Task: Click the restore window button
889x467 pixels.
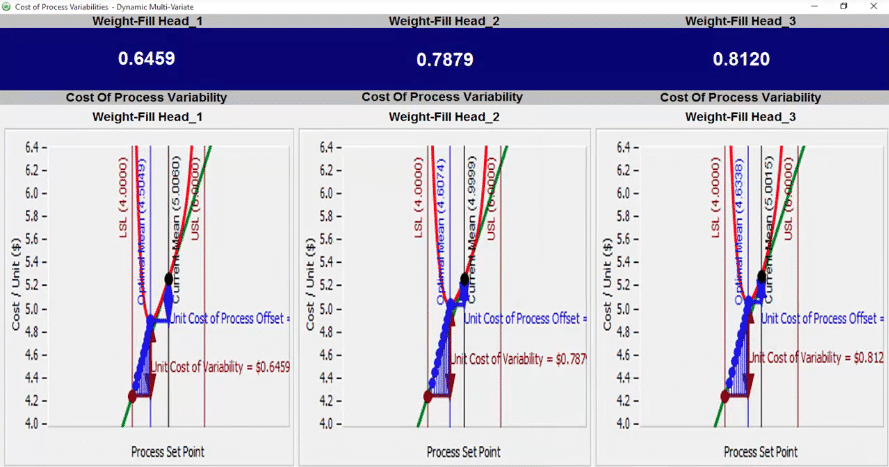Action: [843, 6]
